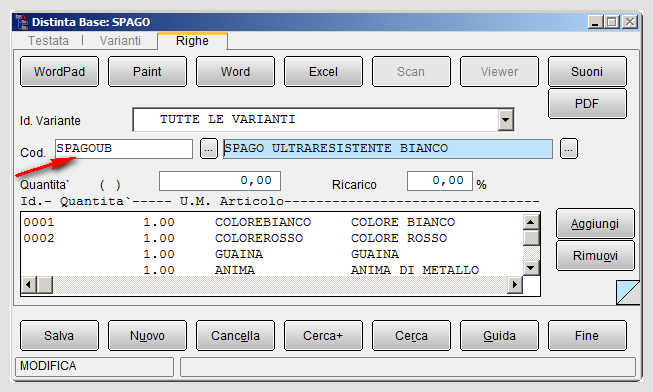
Task: Select the ANIMA DI METALLO row
Action: [272, 270]
